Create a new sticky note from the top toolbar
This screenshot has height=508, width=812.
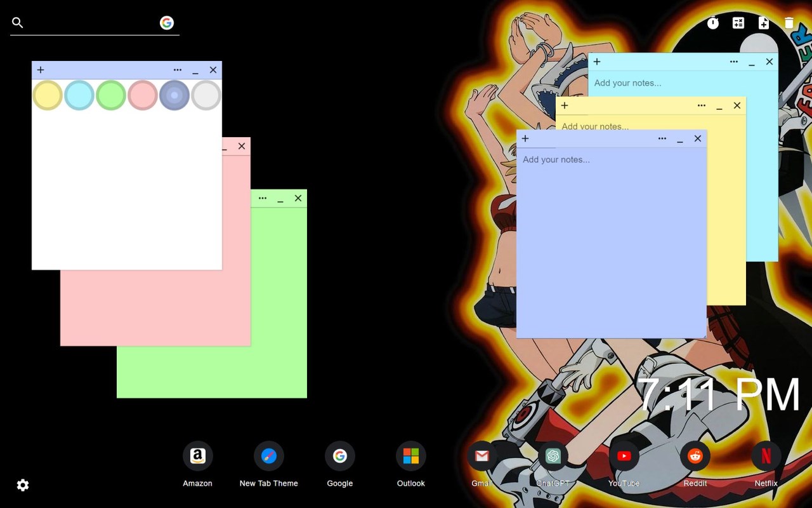pos(764,23)
